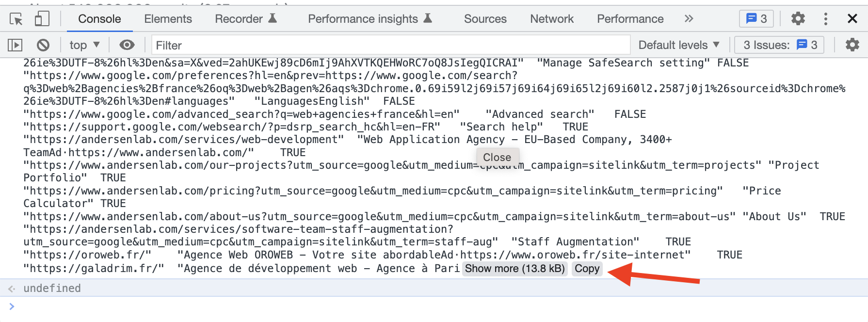Click the Copy button in console output
The width and height of the screenshot is (868, 322).
pyautogui.click(x=587, y=269)
